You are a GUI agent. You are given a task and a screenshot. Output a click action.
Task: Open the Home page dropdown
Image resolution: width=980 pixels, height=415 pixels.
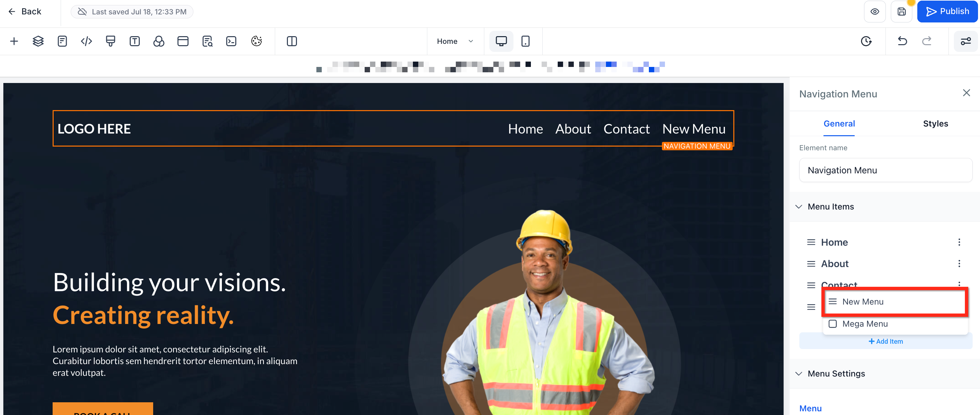tap(455, 41)
